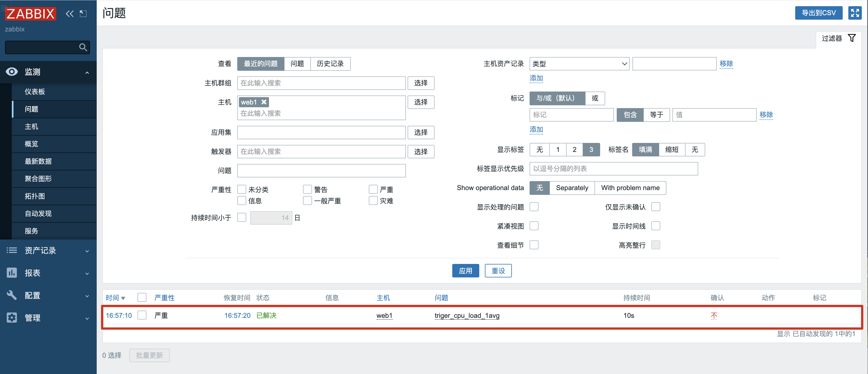Collapse sidebar with double-chevron icon
868x374 pixels.
70,13
